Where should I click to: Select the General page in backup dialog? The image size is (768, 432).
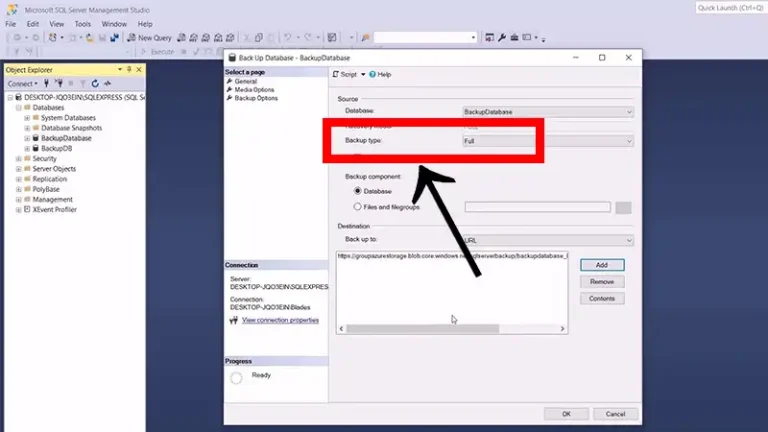click(245, 81)
